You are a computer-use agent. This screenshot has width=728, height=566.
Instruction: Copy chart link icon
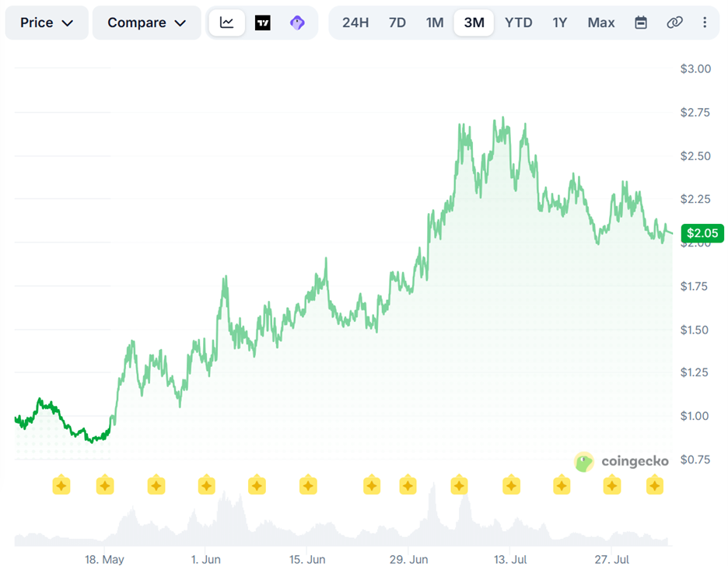pyautogui.click(x=674, y=23)
